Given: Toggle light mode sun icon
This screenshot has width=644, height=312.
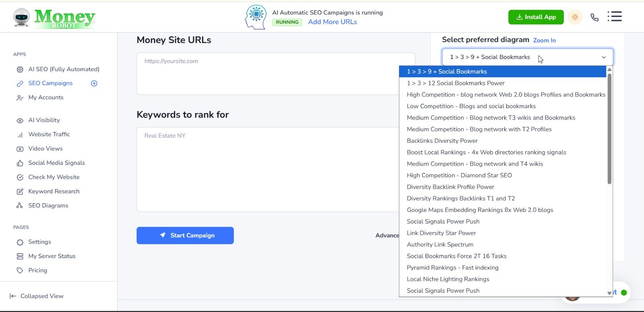Looking at the screenshot, I should (x=575, y=17).
